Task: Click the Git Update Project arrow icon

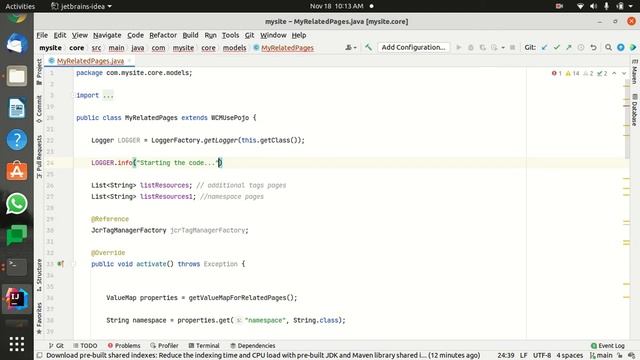Action: tap(544, 47)
